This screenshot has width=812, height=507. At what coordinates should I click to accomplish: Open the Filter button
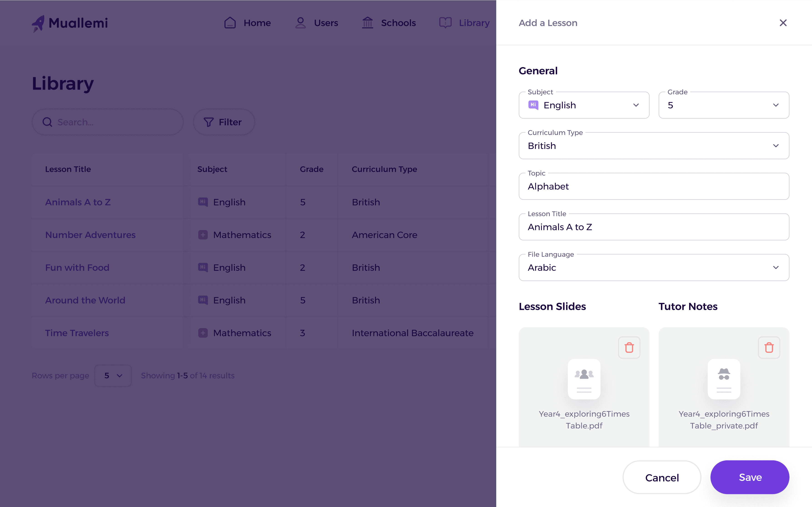(x=224, y=122)
